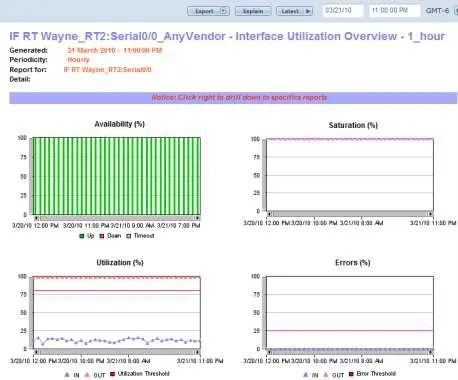Click Utilization chart left scroll arrow

[36, 352]
